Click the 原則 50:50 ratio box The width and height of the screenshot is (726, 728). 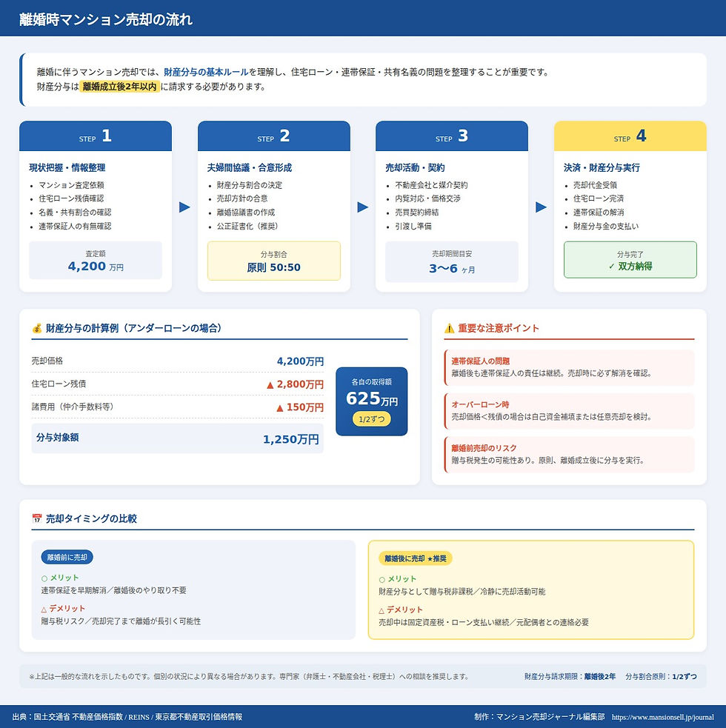tap(274, 261)
